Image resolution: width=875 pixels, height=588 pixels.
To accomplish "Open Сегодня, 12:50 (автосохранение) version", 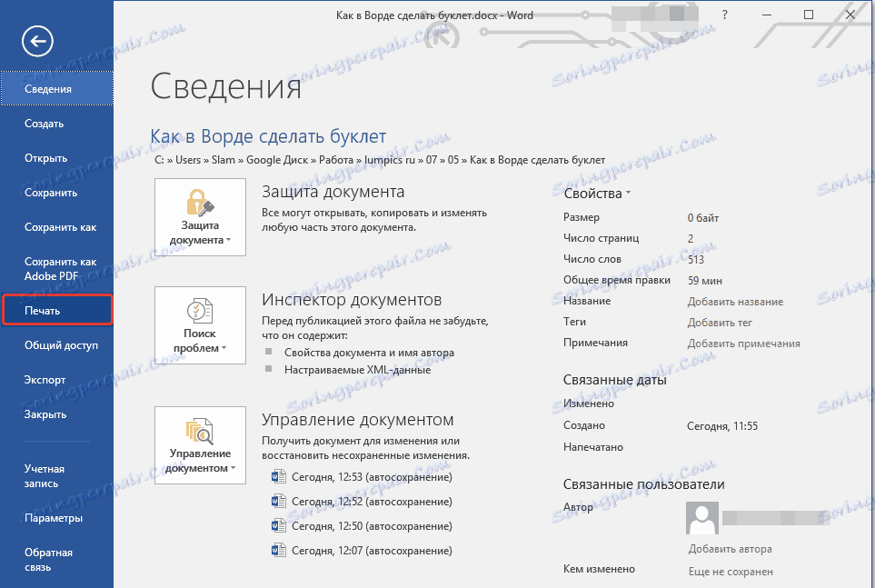I will (372, 526).
